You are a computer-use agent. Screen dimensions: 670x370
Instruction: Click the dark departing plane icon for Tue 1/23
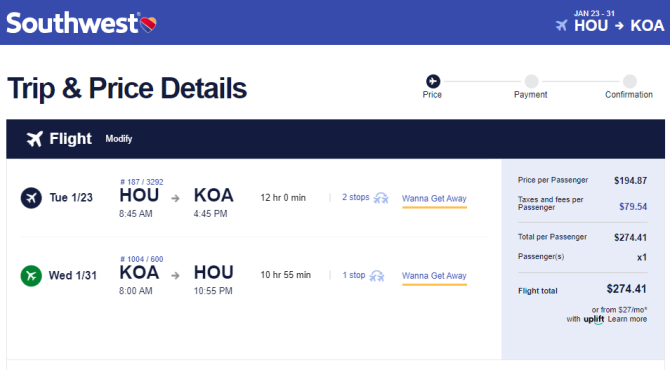(x=31, y=198)
